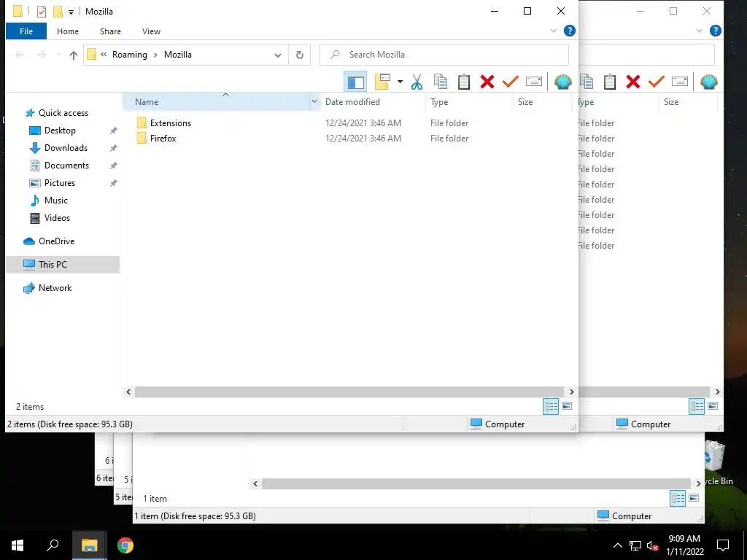Expand arrow next to Folder Options toolbar icon

[x=400, y=82]
